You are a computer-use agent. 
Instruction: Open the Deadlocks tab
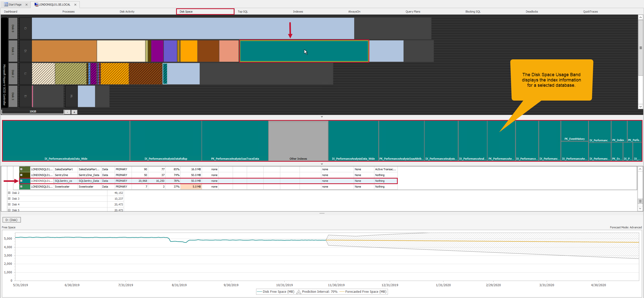532,12
